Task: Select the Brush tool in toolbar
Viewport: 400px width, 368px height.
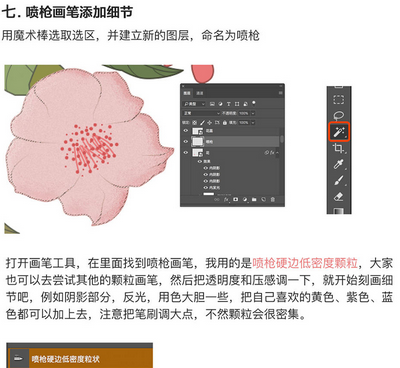Action: 339,181
